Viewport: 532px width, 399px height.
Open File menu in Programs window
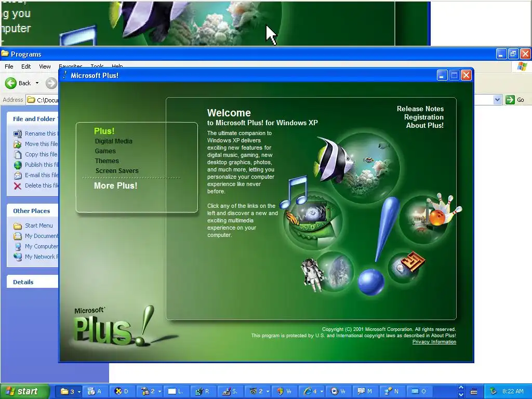[x=9, y=66]
